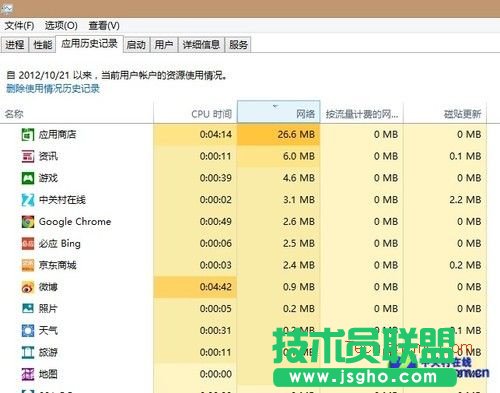Click the 0.9 MB network value
Screen dimensions: 500x393
(299, 287)
